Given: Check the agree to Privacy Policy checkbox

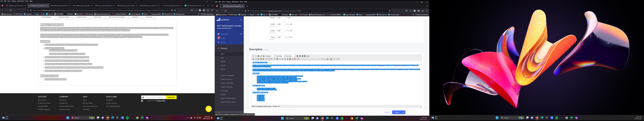Looking at the screenshot, I should 142,101.
